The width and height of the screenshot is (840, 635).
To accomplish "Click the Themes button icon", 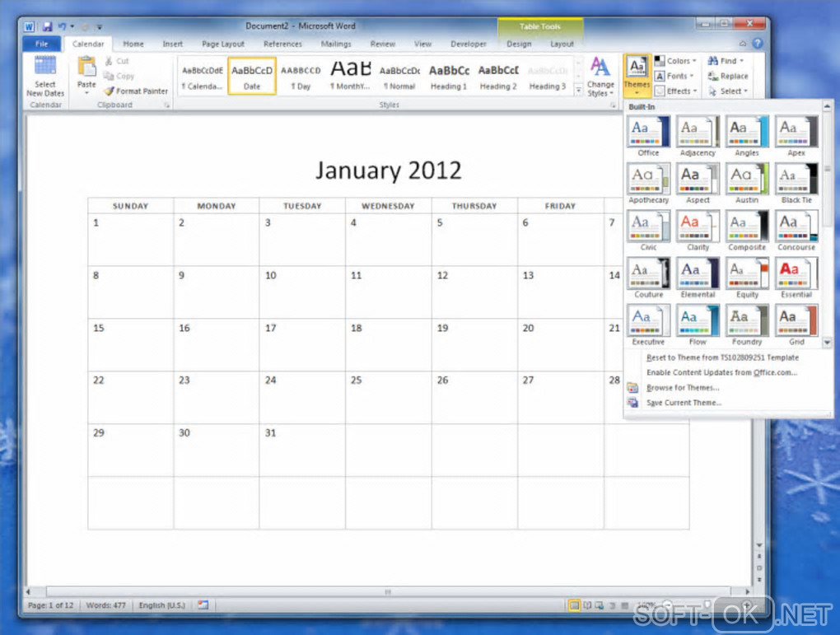I will [x=637, y=68].
